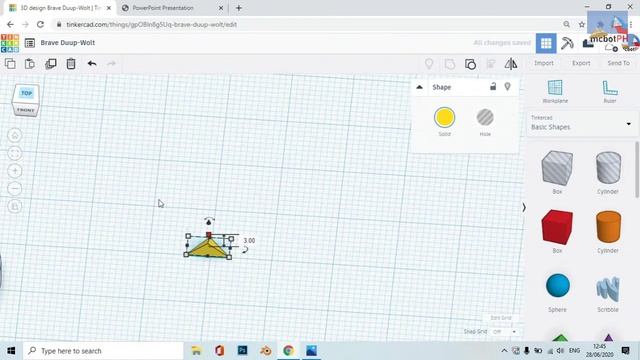Redo the last undone action
The height and width of the screenshot is (360, 640).
(x=111, y=63)
